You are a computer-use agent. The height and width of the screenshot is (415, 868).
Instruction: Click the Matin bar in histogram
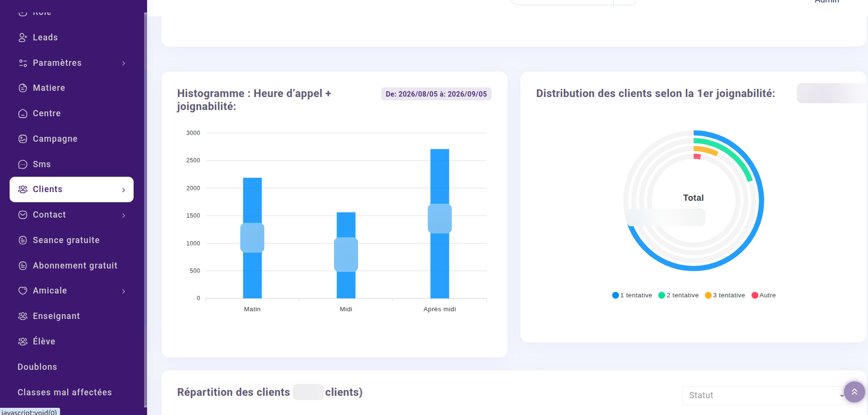252,238
